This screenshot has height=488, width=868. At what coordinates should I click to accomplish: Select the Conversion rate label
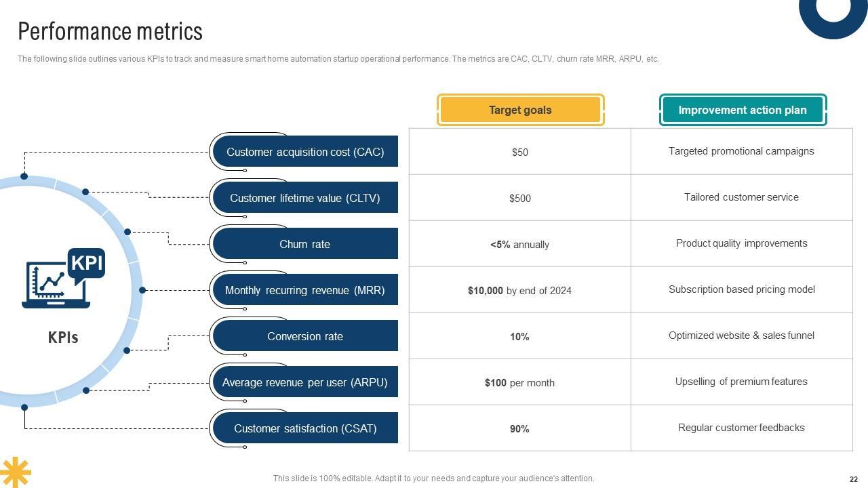[305, 336]
